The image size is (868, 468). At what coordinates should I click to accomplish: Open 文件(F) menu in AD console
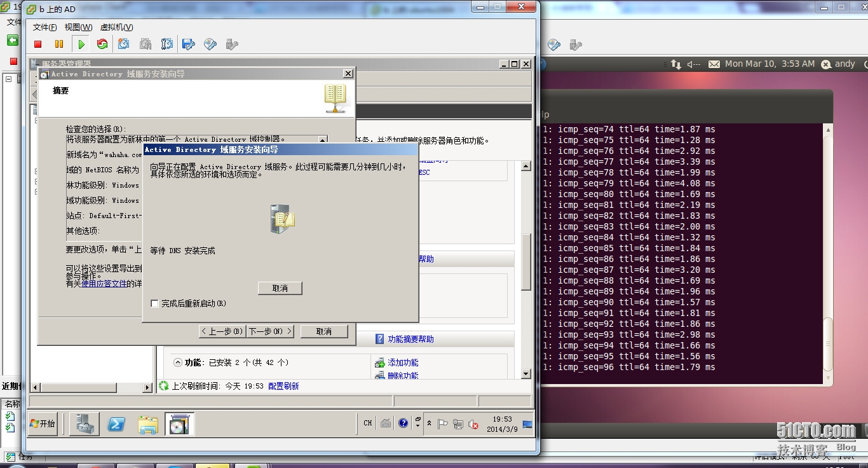coord(44,27)
